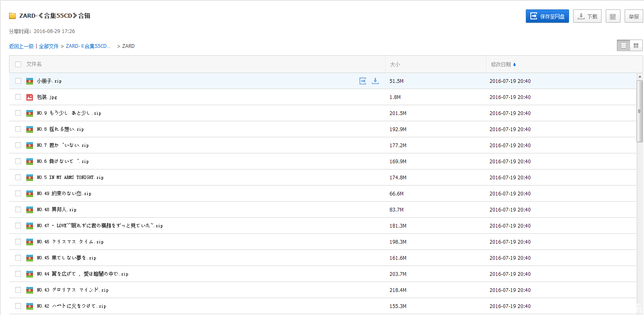The image size is (644, 315).
Task: Click 保存至网盘 button
Action: coord(547,16)
